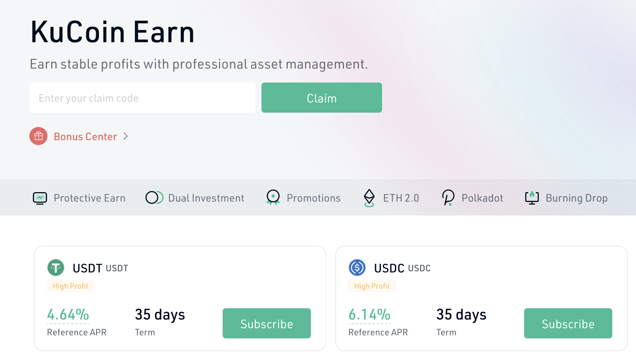Click the USDT Tether coin icon
Screen dimensions: 636x364
56,268
